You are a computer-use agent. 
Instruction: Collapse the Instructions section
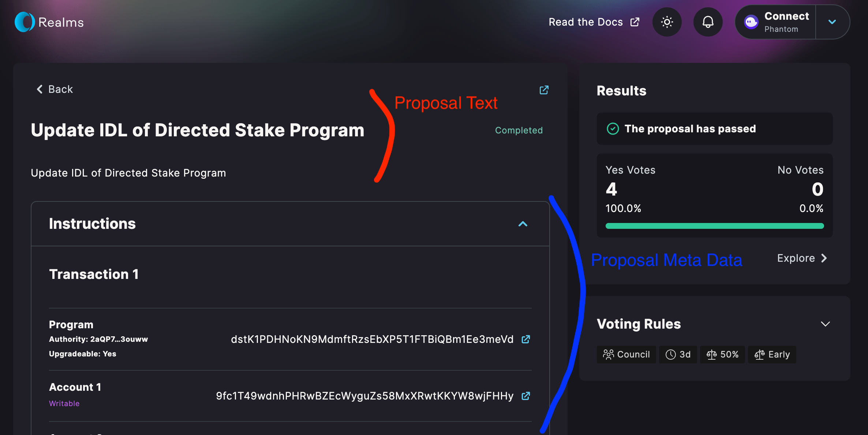click(523, 224)
